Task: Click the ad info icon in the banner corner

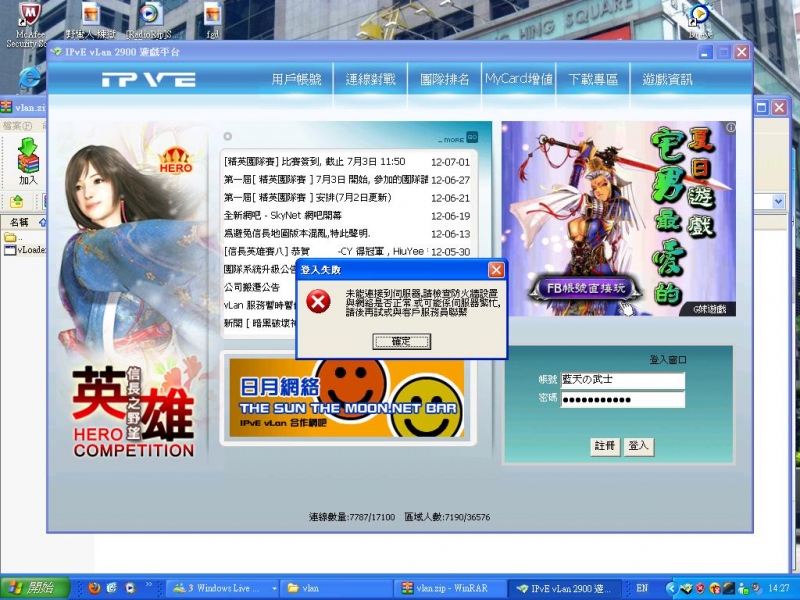Action: click(731, 127)
